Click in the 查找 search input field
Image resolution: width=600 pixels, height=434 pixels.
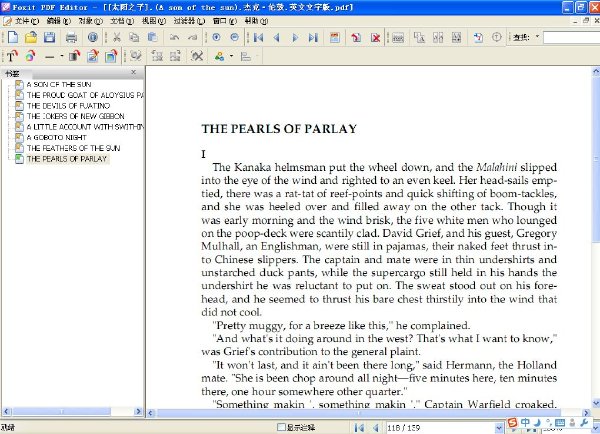571,37
